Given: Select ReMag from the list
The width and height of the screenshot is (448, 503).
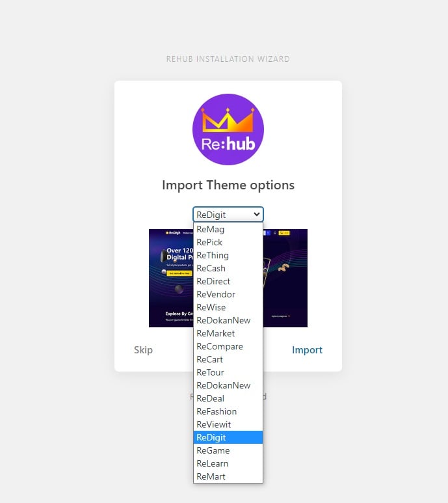Looking at the screenshot, I should pyautogui.click(x=228, y=229).
